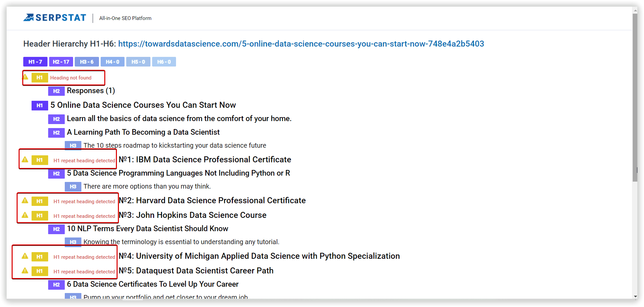
Task: Select the H4 - 0 filter badge
Action: click(x=113, y=62)
